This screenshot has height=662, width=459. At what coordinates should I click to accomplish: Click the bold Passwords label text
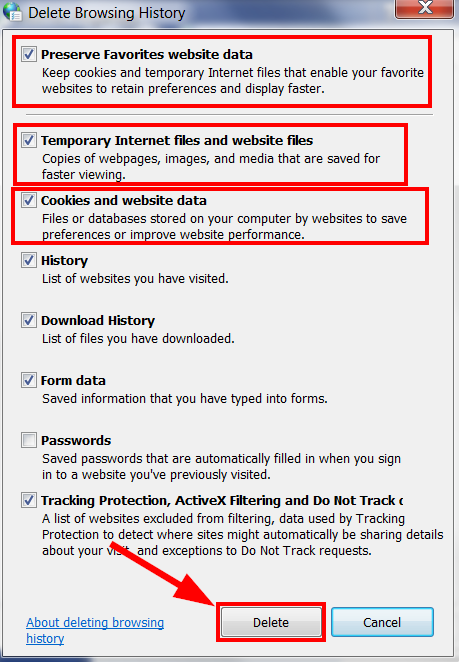pos(76,440)
